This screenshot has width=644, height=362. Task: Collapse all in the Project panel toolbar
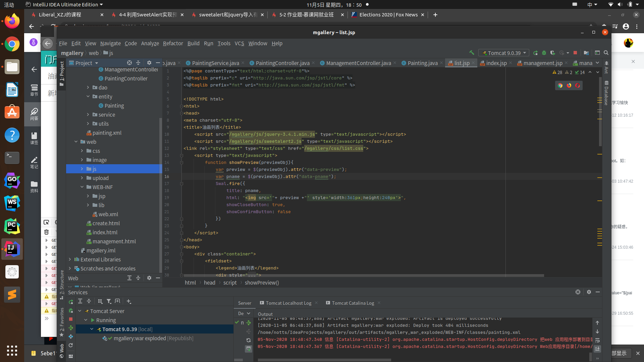coord(138,63)
